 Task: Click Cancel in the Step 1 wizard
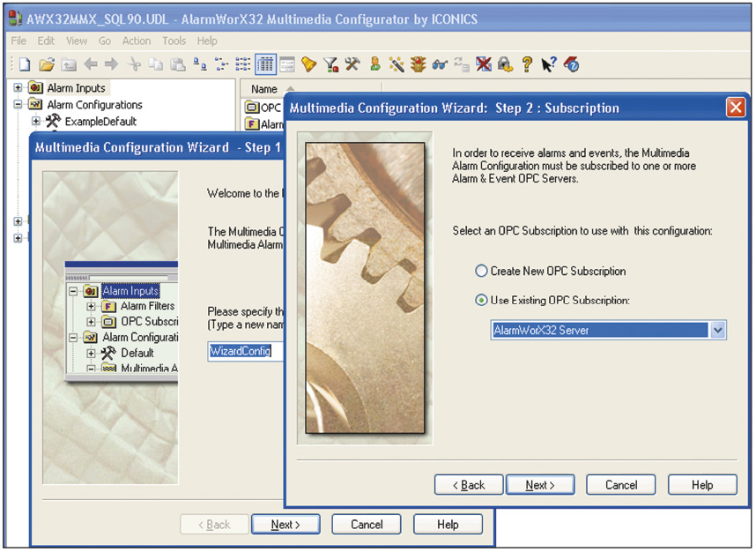367,525
